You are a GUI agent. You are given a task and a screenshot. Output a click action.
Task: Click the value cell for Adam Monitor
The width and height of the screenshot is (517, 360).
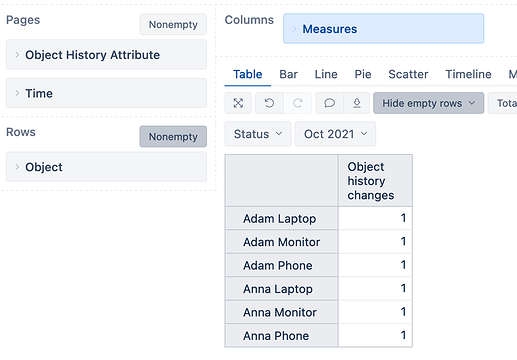pyautogui.click(x=375, y=242)
